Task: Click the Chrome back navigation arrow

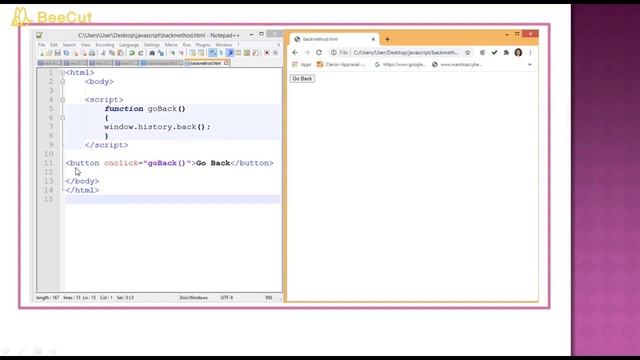Action: click(x=295, y=53)
